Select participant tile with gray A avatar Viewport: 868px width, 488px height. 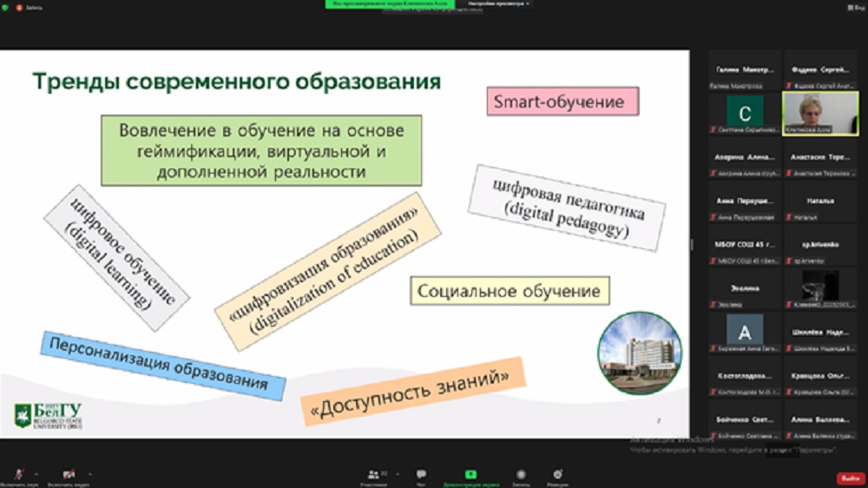[x=745, y=331]
